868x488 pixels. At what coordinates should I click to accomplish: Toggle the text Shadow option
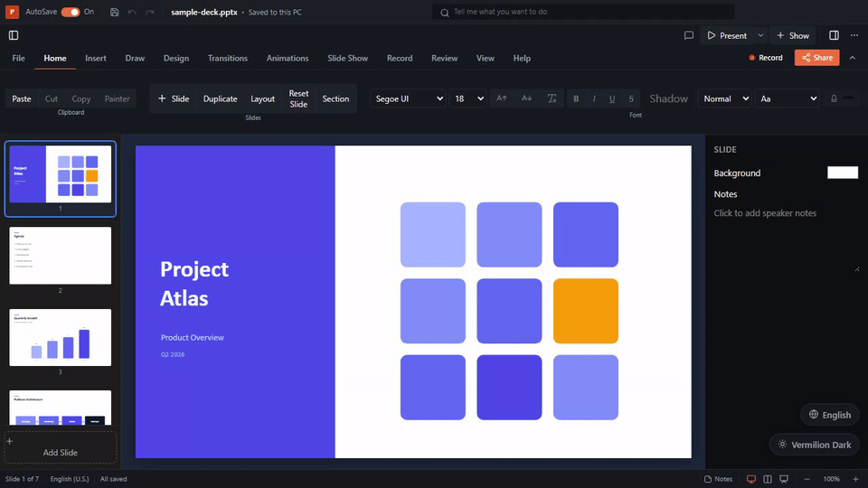(668, 99)
